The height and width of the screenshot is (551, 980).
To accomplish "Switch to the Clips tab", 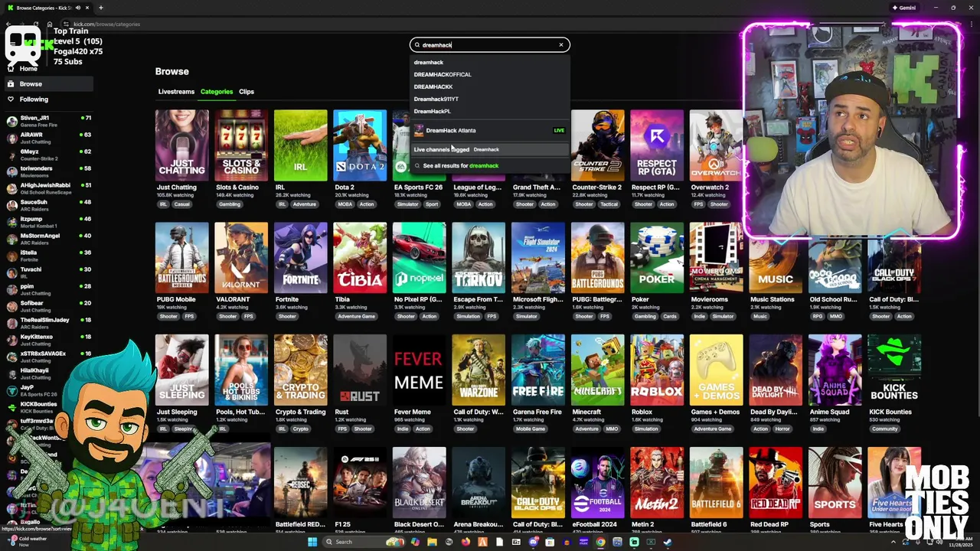I will coord(247,92).
